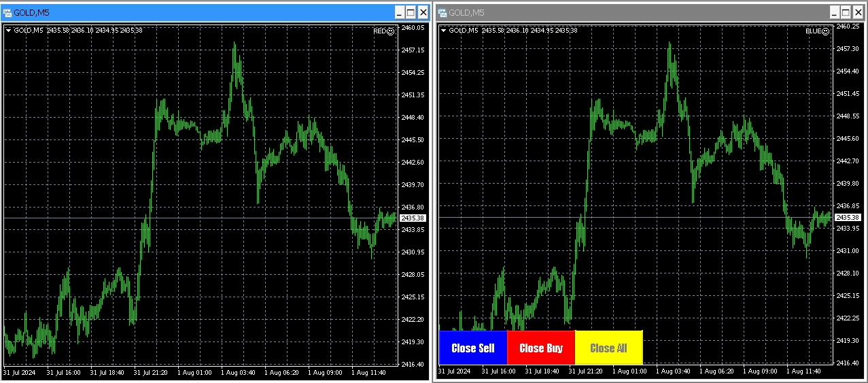The width and height of the screenshot is (868, 383).
Task: Click the 2435.38 current price label on the left chart
Action: coord(413,218)
